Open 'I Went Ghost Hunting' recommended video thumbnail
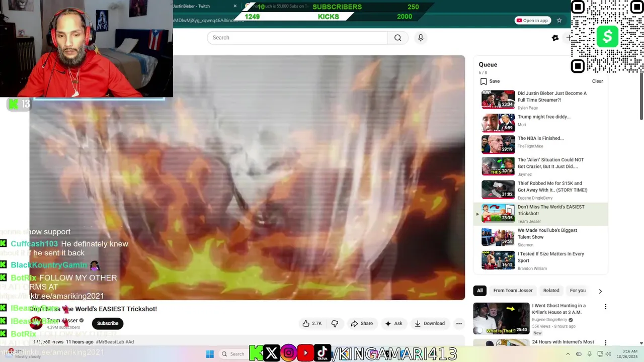Viewport: 644px width, 362px height. tap(501, 318)
